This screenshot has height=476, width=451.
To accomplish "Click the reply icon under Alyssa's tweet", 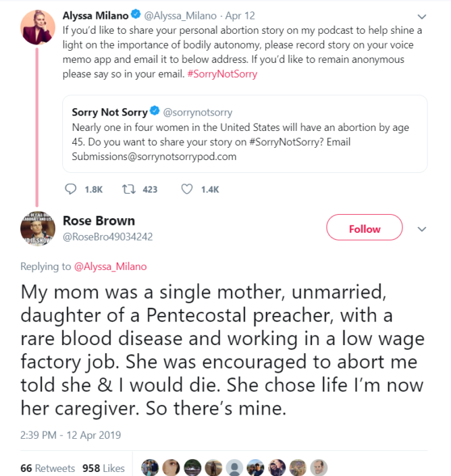I will [72, 189].
